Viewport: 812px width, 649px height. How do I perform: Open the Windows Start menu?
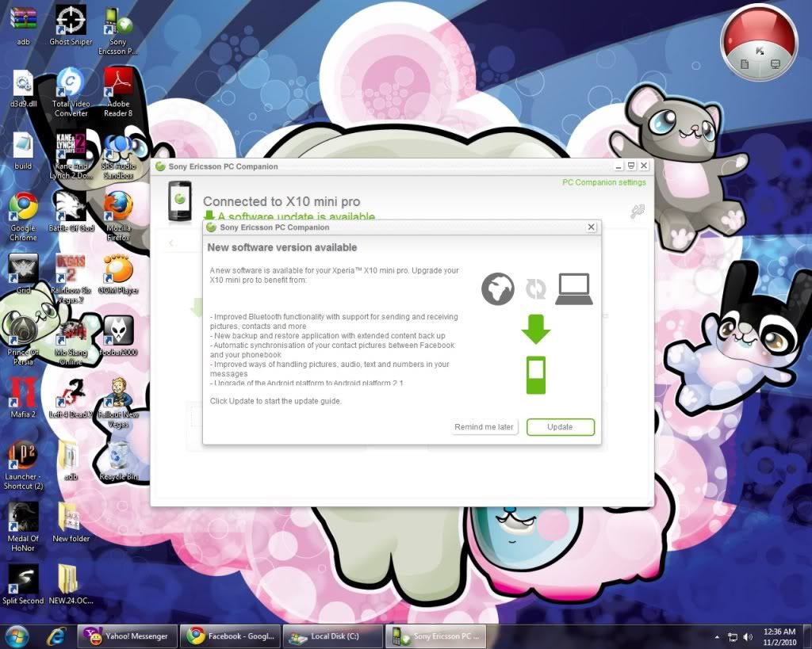pyautogui.click(x=17, y=636)
